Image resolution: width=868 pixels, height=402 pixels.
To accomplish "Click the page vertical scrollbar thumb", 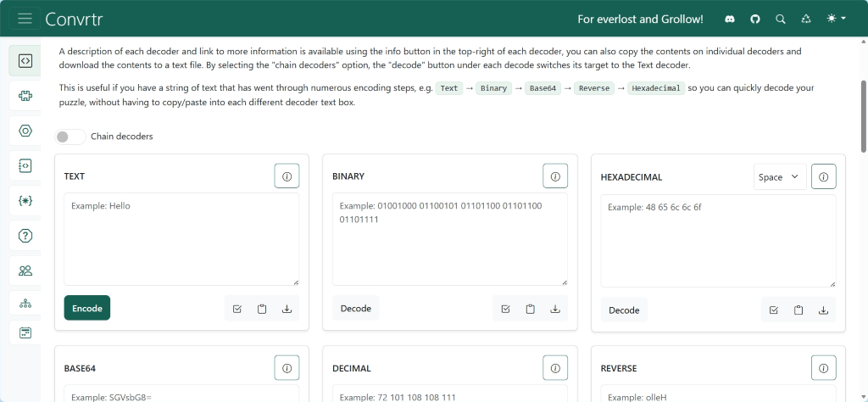I will click(x=864, y=116).
